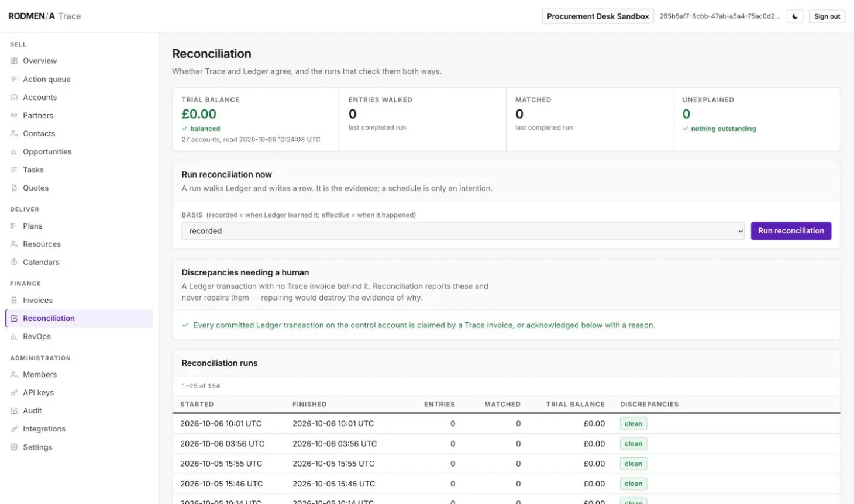The image size is (854, 504).
Task: Click the Resources people icon
Action: 14,244
